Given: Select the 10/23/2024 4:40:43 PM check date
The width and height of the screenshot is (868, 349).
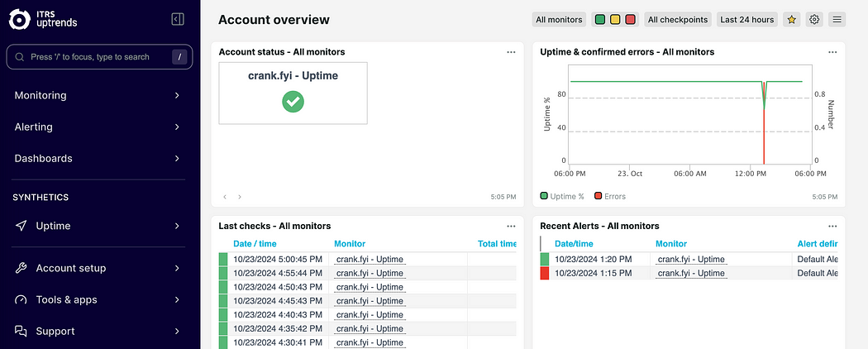Looking at the screenshot, I should tap(278, 314).
